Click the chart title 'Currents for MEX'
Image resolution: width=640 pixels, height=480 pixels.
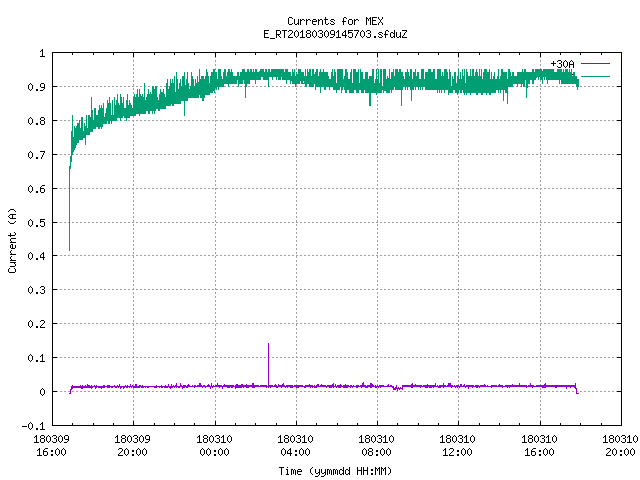(335, 21)
